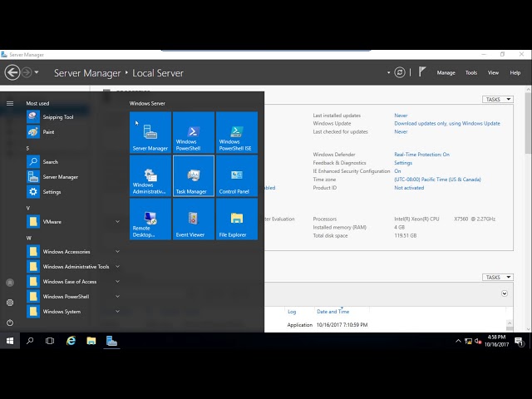
Task: Launch the Event Viewer tile
Action: 194,219
